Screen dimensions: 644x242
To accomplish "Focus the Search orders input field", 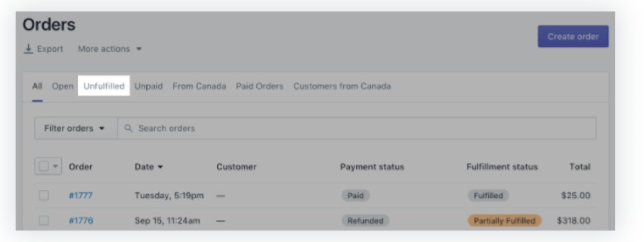I will (x=357, y=128).
